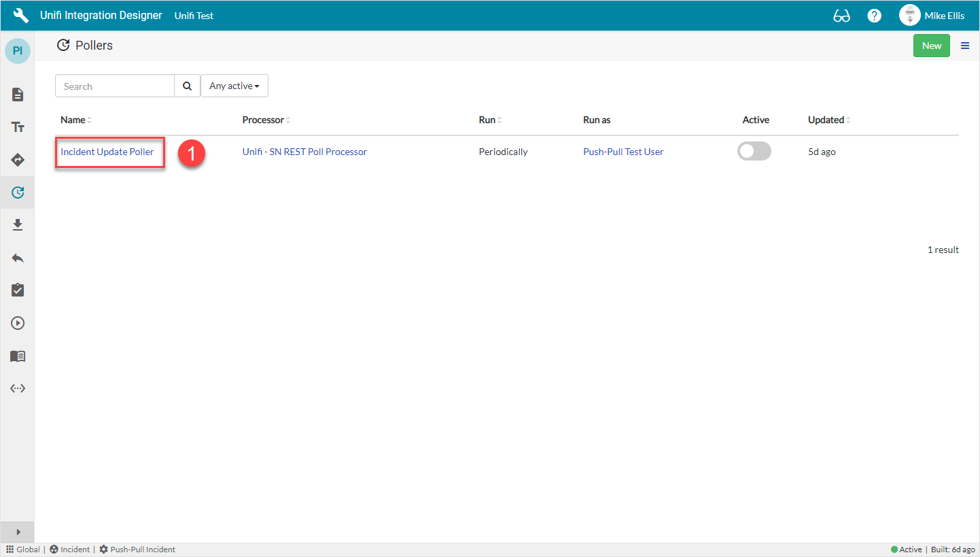Create a poller with the New button

coord(932,46)
